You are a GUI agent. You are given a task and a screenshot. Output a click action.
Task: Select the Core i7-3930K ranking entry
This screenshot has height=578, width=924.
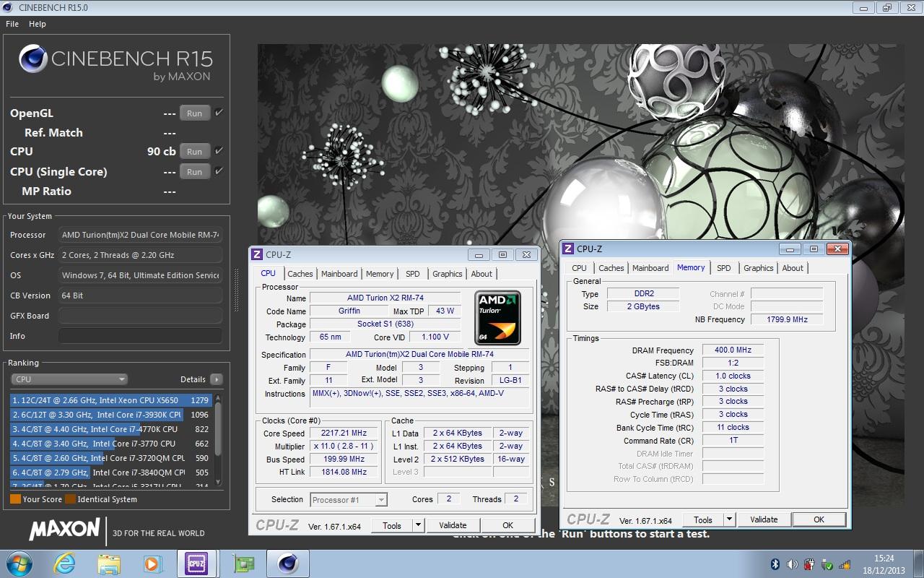(x=111, y=415)
